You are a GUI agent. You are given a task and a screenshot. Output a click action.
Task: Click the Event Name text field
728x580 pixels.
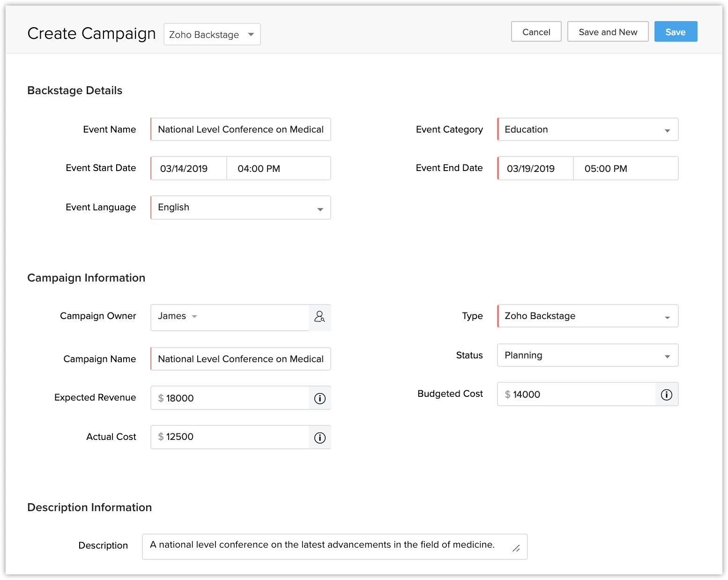coord(240,130)
